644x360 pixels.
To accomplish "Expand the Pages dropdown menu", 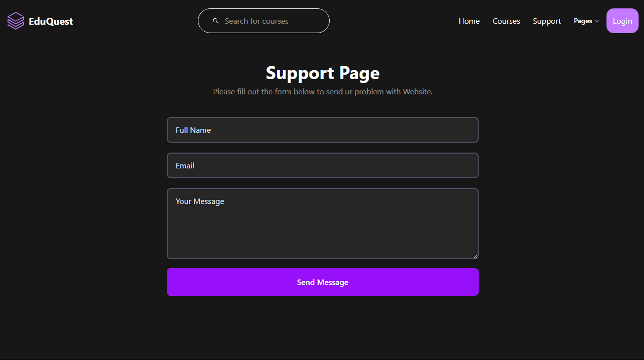I will coord(583,21).
